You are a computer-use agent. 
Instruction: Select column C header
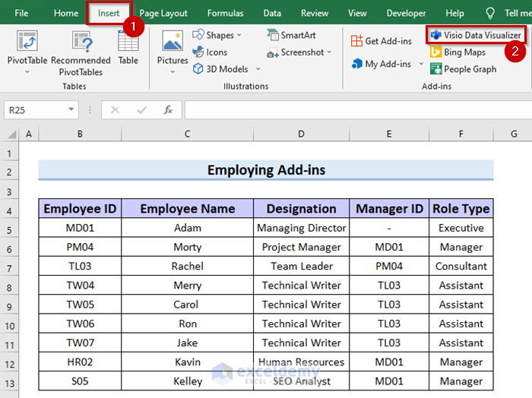coord(187,134)
